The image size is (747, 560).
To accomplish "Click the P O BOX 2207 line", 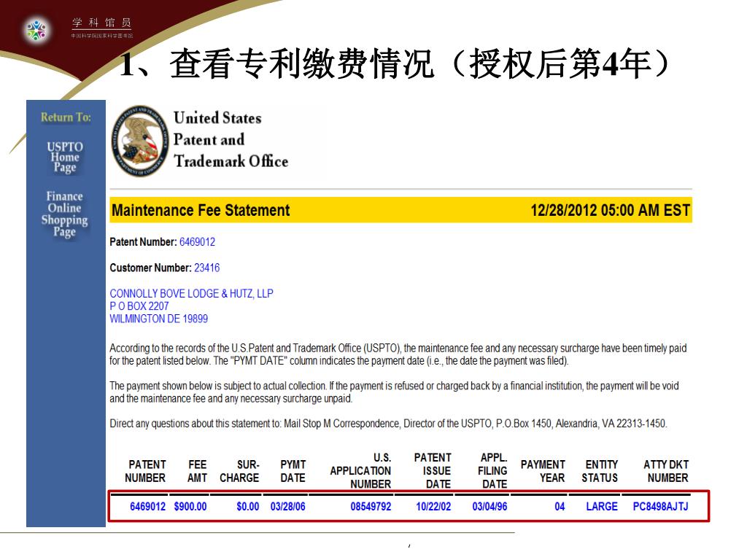I will pos(139,306).
